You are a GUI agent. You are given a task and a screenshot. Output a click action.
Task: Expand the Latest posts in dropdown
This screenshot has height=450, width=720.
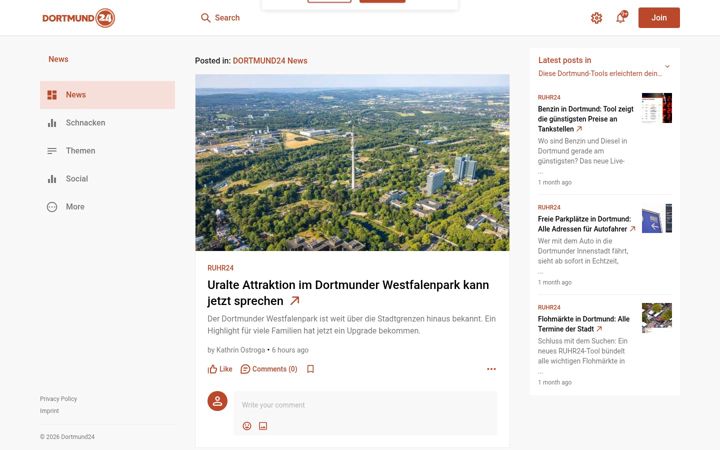click(667, 67)
